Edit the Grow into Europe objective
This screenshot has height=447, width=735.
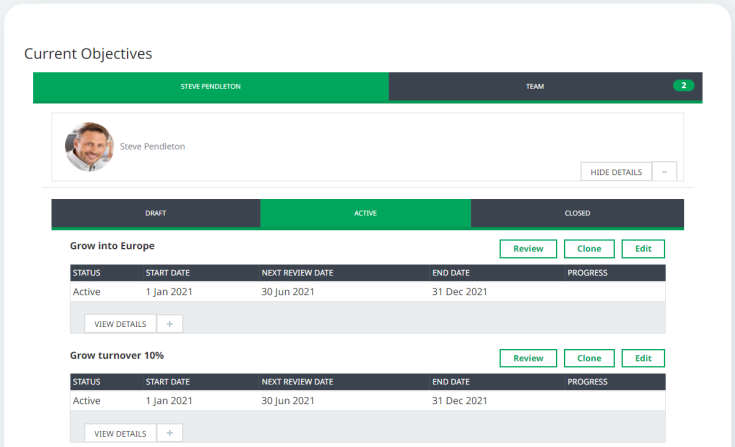click(x=643, y=249)
